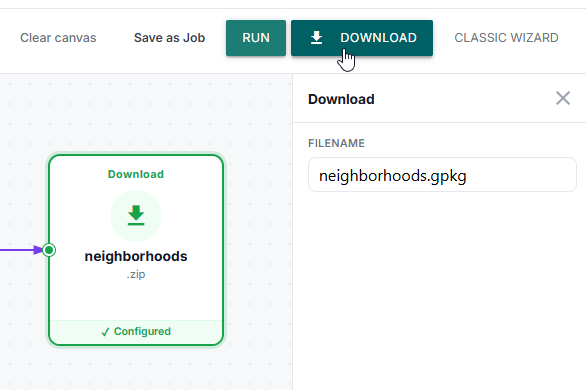The image size is (586, 390).
Task: Select the Download node input port
Action: 49,250
